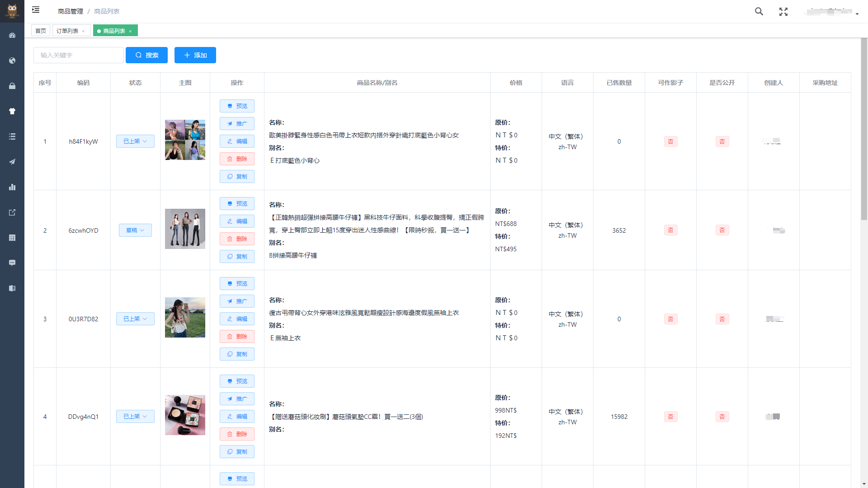Viewport: 868px width, 488px height.
Task: Toggle 可作影子 tag for product h84F1kyW
Action: tap(670, 141)
